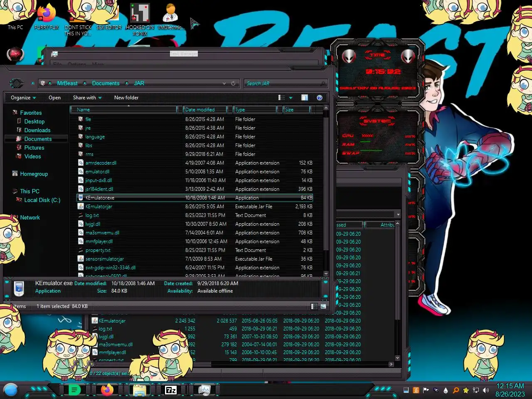The width and height of the screenshot is (532, 399).
Task: Open Action Center flag tray icon
Action: [x=426, y=390]
